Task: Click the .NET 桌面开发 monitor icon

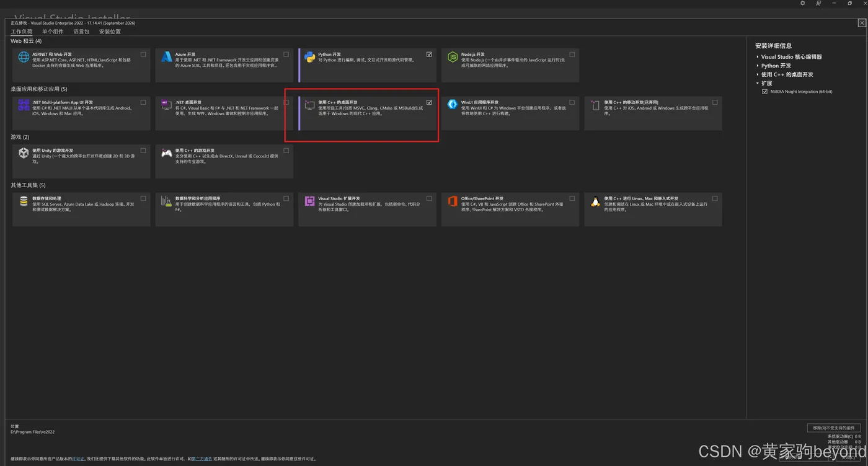Action: [166, 105]
